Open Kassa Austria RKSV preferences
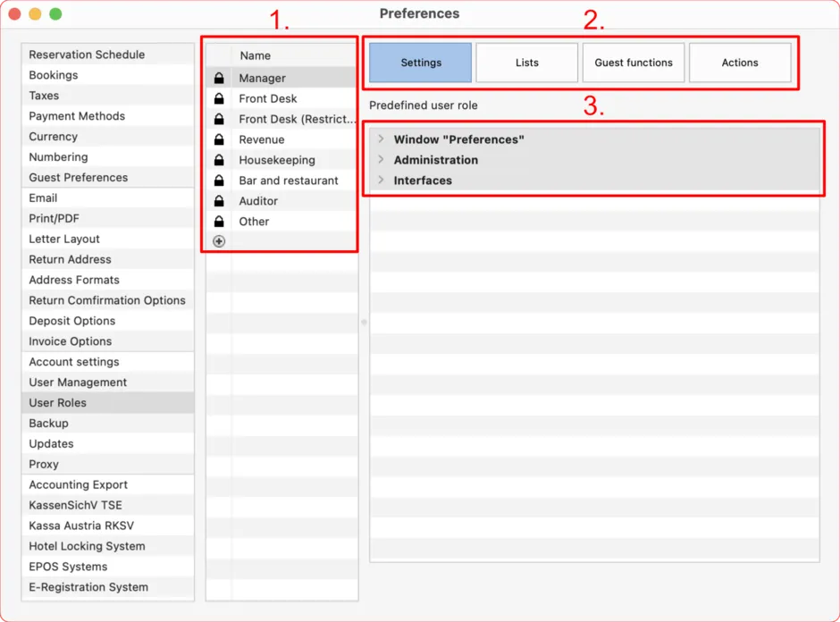Screen dimensions: 840x622 pos(107,525)
